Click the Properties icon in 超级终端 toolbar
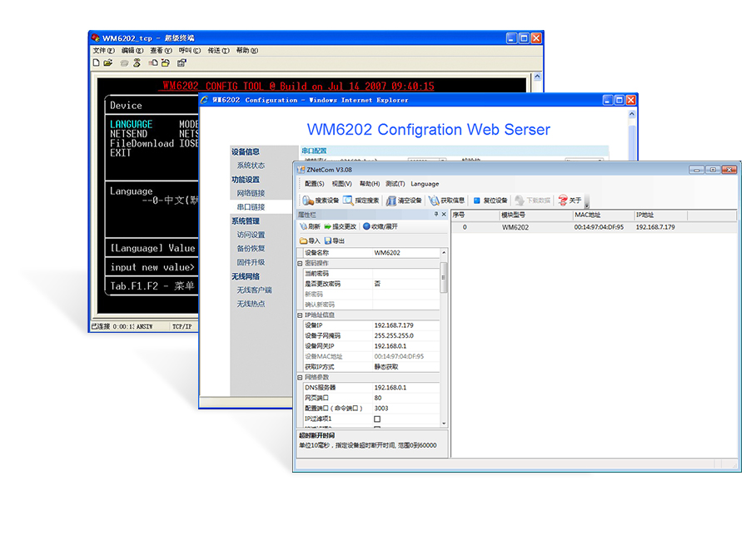 pos(182,62)
